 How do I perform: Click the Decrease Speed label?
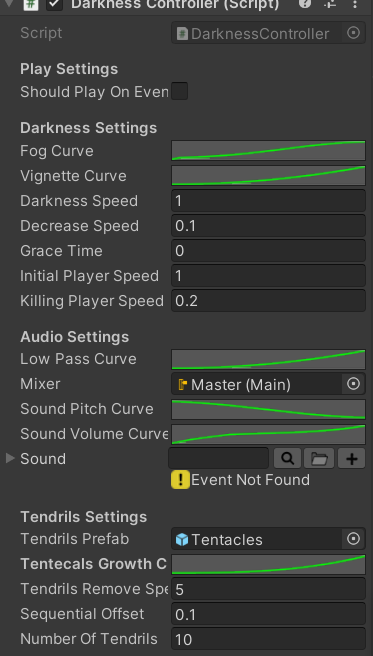tap(79, 226)
